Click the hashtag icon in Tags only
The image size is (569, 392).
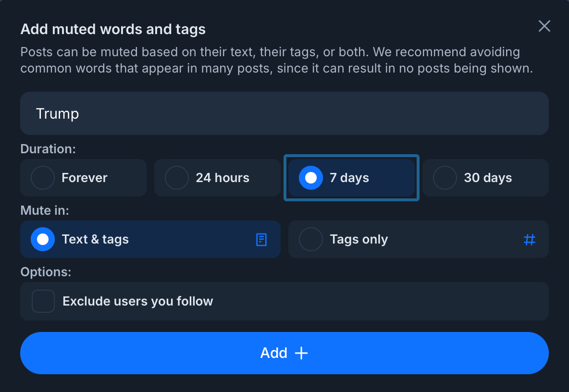[529, 239]
